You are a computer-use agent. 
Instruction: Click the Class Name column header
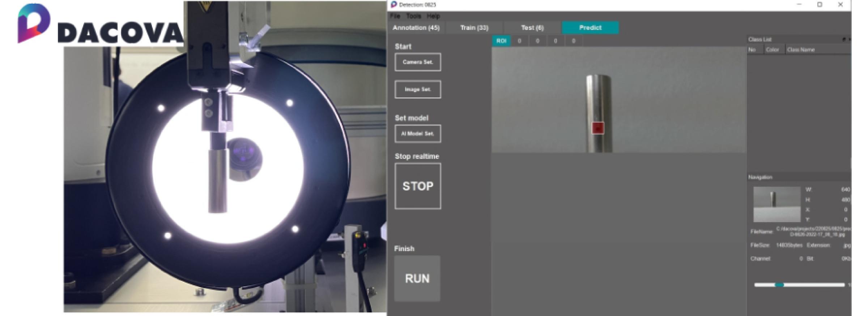pos(801,50)
